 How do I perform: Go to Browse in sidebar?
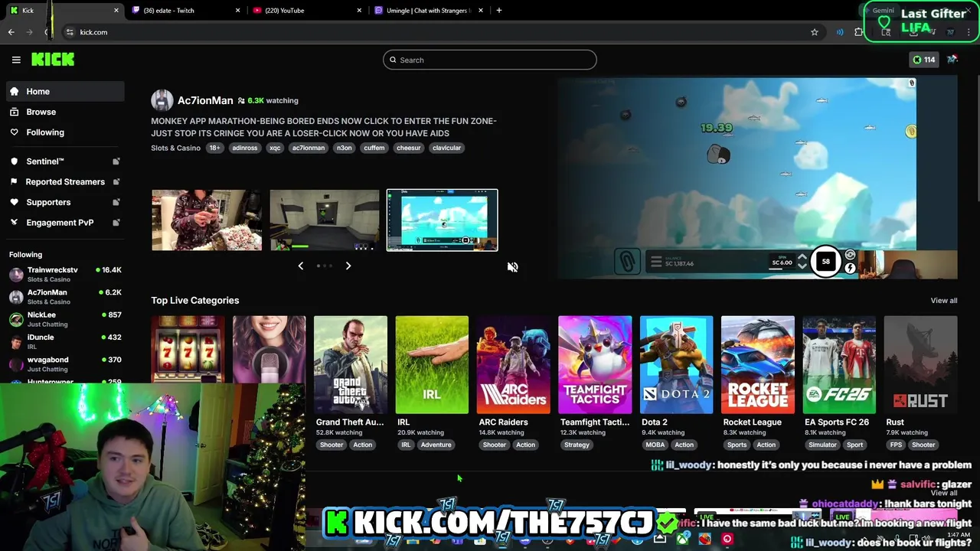(65, 112)
